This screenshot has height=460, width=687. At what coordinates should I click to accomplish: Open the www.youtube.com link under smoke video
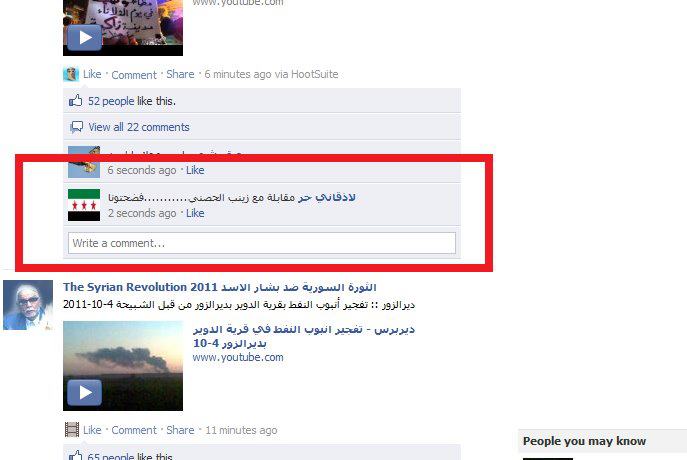238,357
